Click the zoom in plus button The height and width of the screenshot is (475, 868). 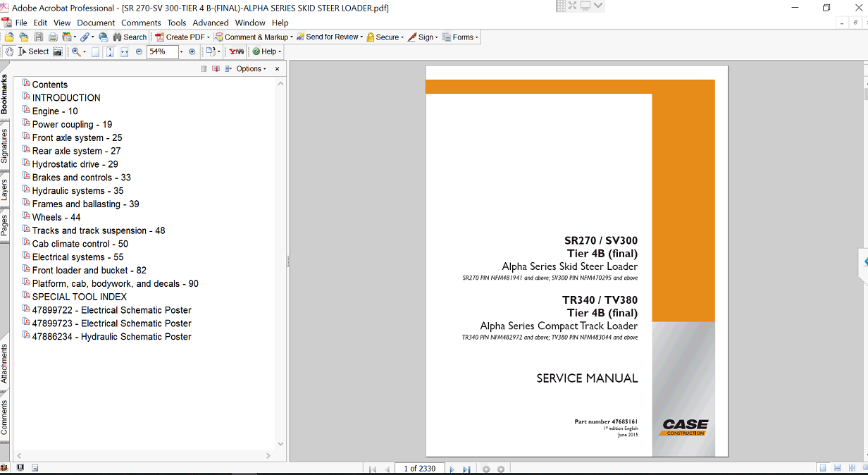point(192,51)
